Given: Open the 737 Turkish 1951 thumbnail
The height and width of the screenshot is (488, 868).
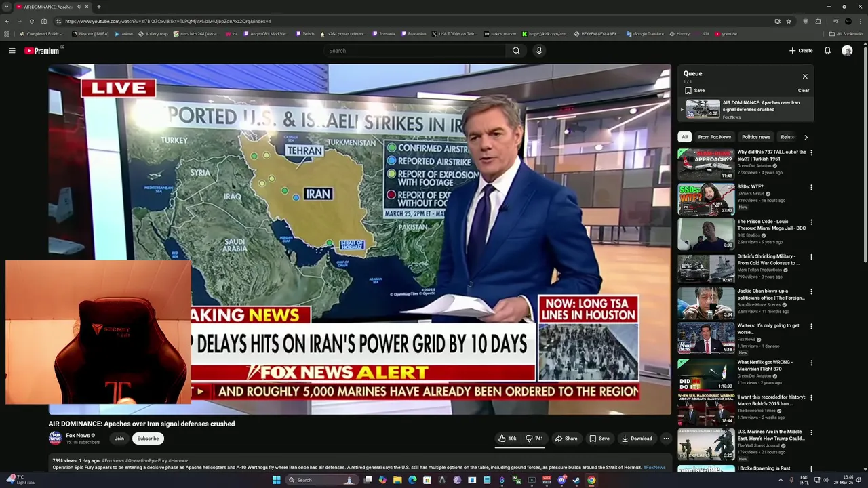Looking at the screenshot, I should tap(706, 164).
